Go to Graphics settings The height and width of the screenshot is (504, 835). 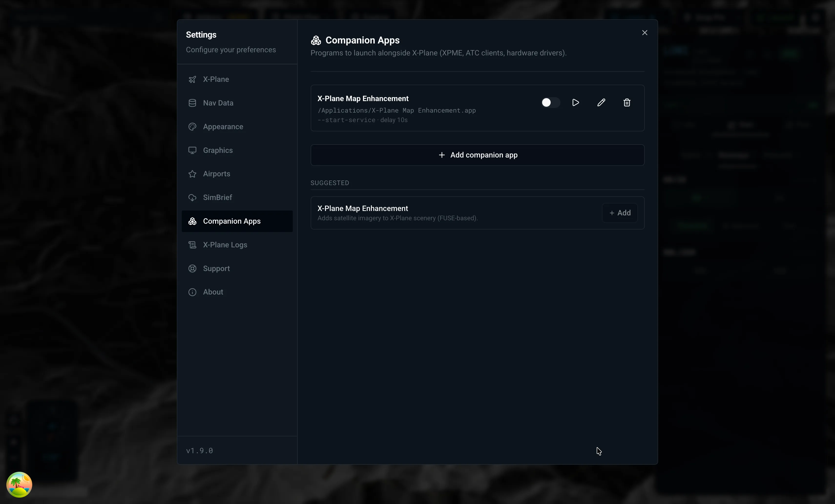coord(237,150)
